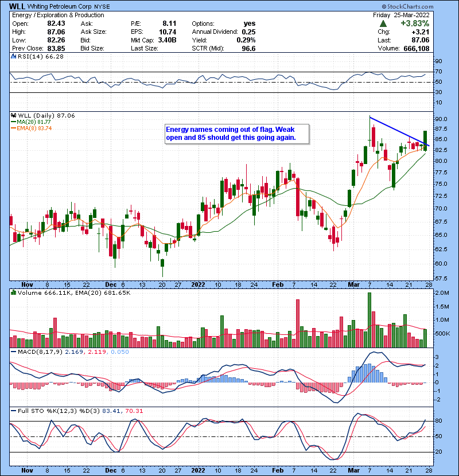This screenshot has height=476, width=459.
Task: Click the WLL ticker symbol in header
Action: tap(17, 6)
